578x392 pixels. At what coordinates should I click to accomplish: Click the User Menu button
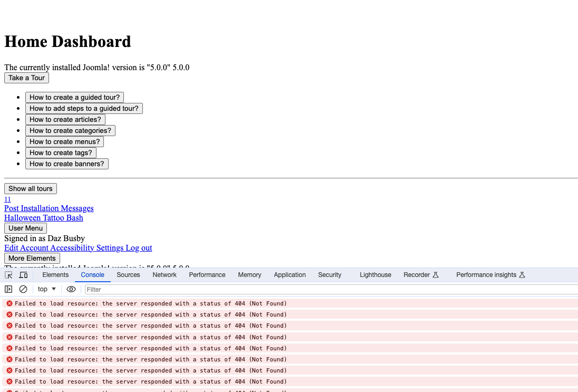[x=25, y=228]
